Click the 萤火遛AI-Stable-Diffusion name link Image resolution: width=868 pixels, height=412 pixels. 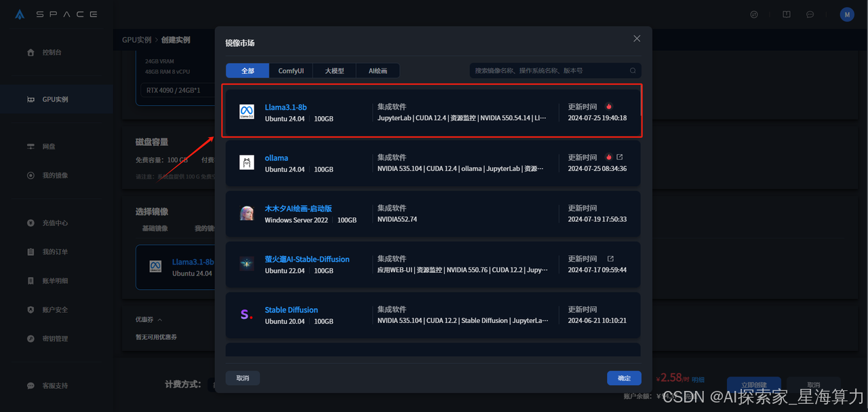coord(307,259)
